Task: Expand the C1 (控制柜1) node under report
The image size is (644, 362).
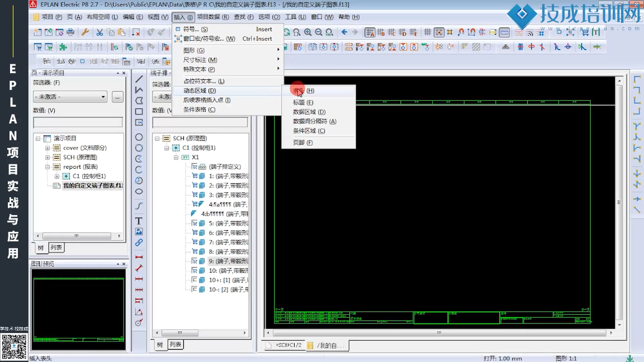Action: [x=57, y=176]
